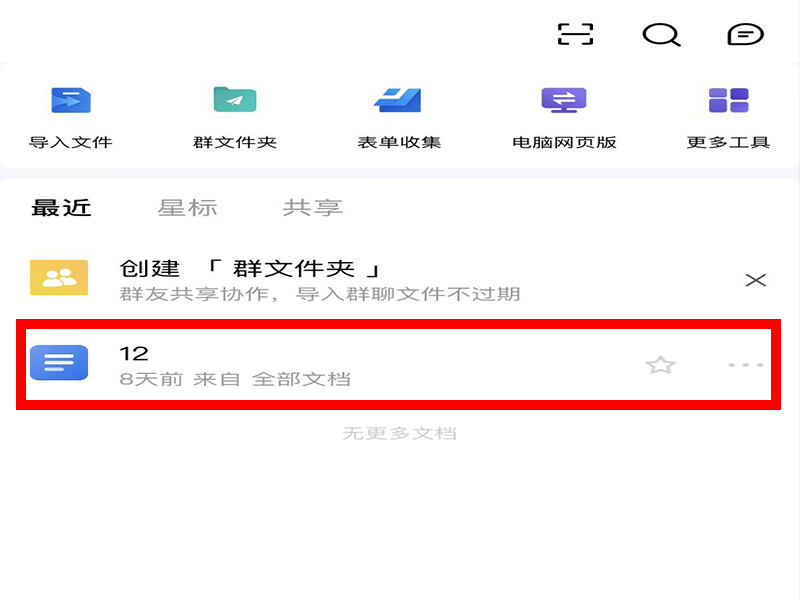This screenshot has height=600, width=800.
Task: Open the 创建「群文件夹」 banner title
Action: [x=250, y=268]
